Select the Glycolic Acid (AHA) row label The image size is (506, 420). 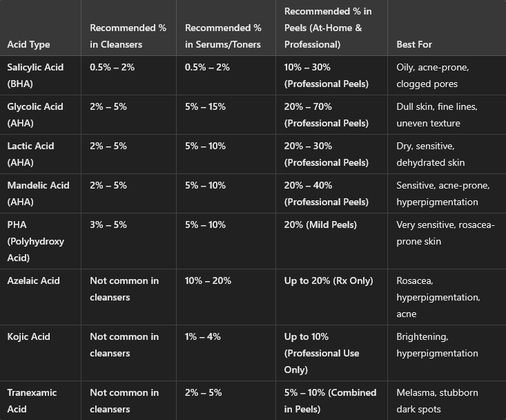(35, 115)
